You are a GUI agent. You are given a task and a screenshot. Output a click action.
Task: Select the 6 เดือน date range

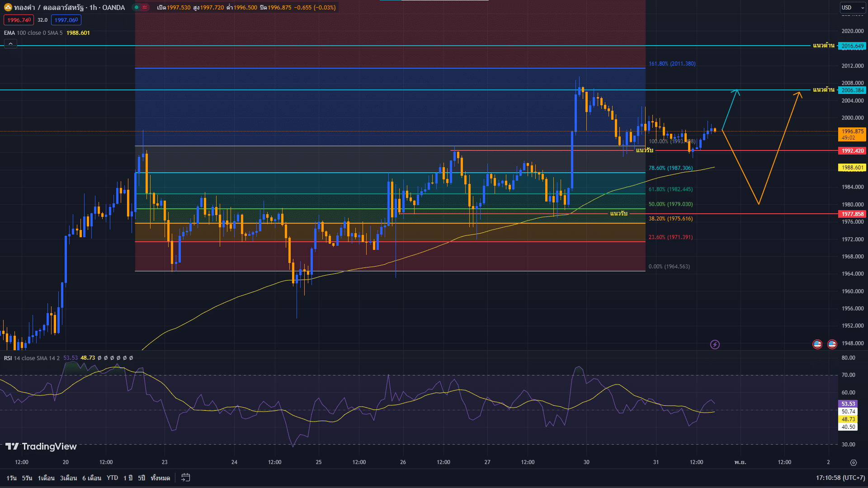(92, 478)
